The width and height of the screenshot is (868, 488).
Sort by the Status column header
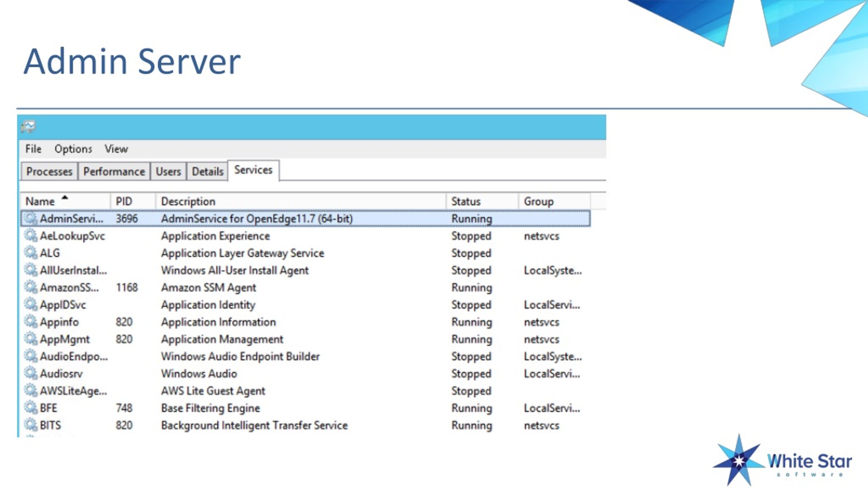(x=482, y=201)
